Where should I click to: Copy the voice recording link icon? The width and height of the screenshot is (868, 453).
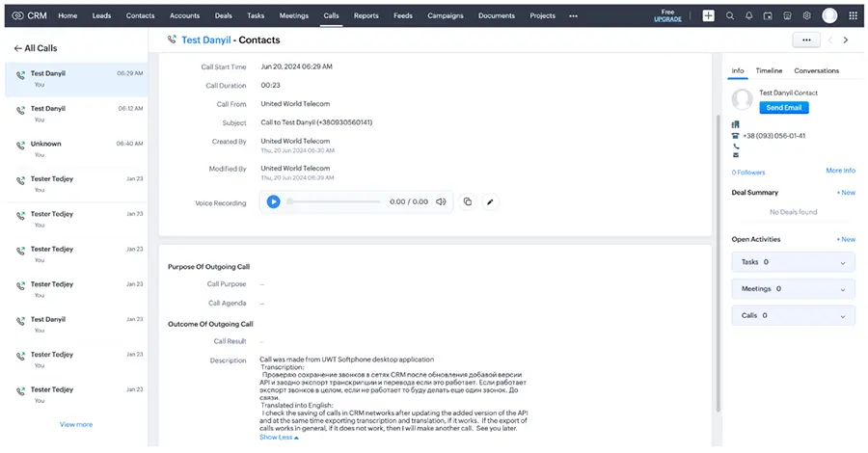coord(468,201)
